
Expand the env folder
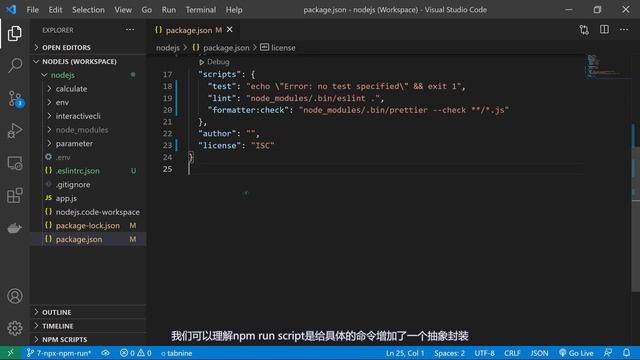coord(88,102)
